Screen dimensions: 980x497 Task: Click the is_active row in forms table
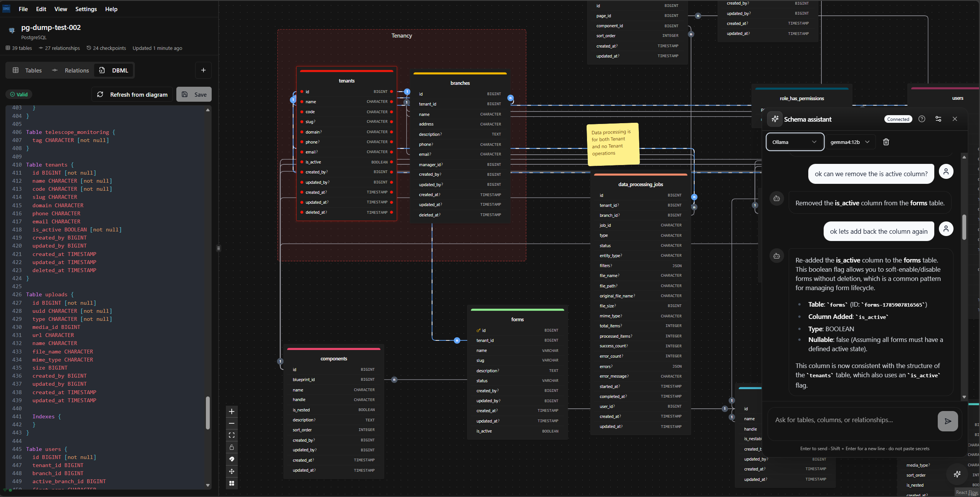517,431
